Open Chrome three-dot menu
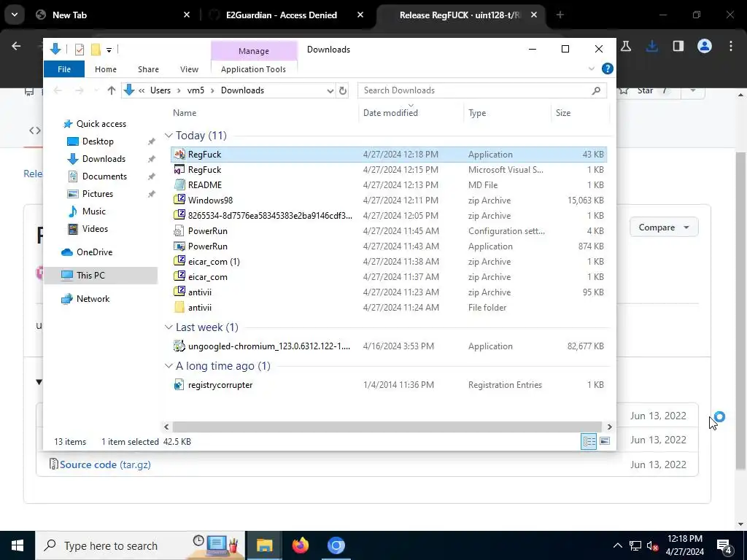Screen dimensions: 747x560 pos(731,46)
